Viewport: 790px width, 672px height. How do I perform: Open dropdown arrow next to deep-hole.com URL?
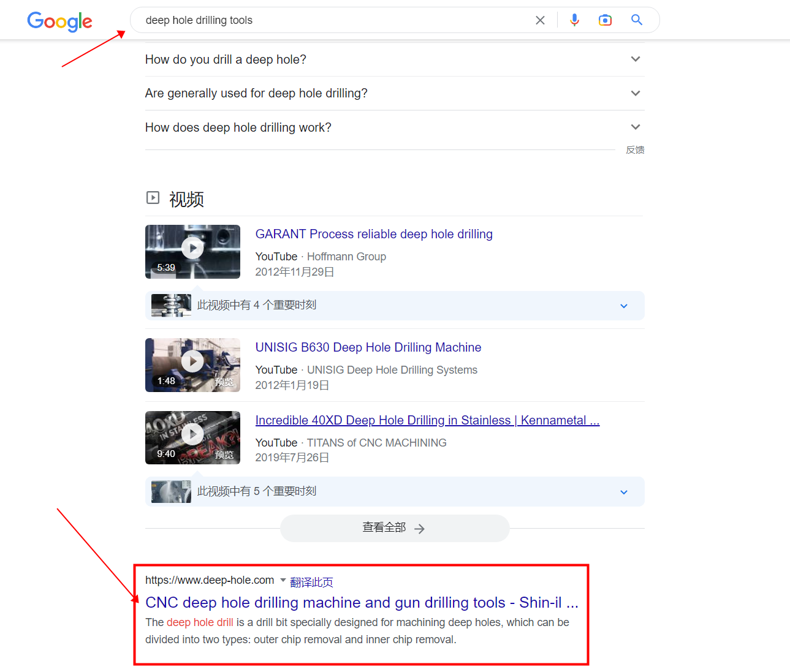(x=283, y=580)
